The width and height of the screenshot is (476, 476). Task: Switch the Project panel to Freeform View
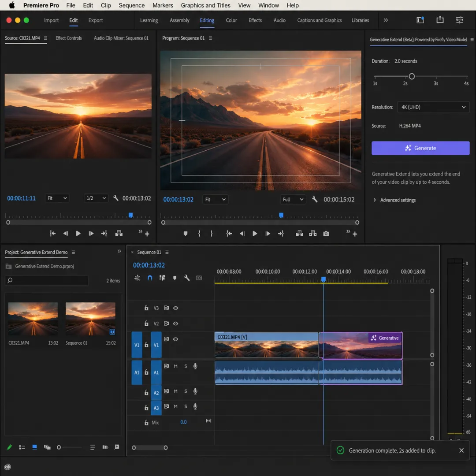click(x=47, y=447)
